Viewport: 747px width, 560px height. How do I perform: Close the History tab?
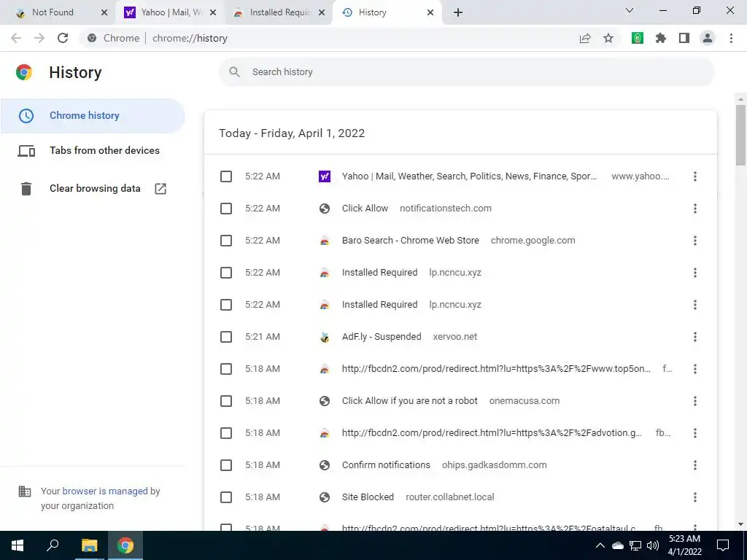pyautogui.click(x=430, y=12)
